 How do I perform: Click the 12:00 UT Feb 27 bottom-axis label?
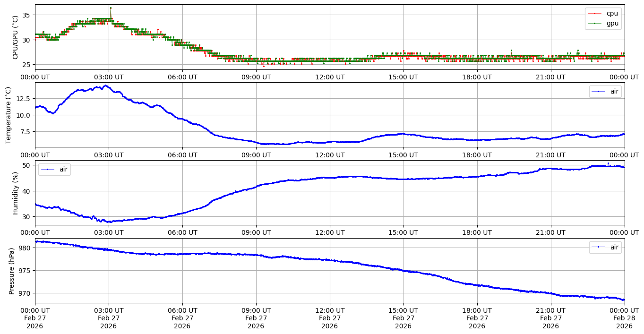click(329, 318)
